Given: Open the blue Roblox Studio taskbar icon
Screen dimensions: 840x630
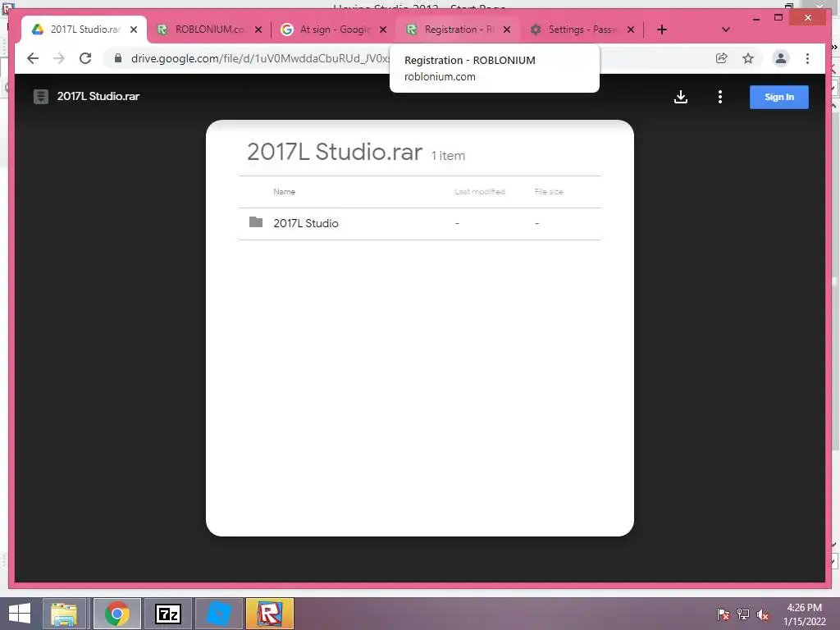Looking at the screenshot, I should (218, 614).
